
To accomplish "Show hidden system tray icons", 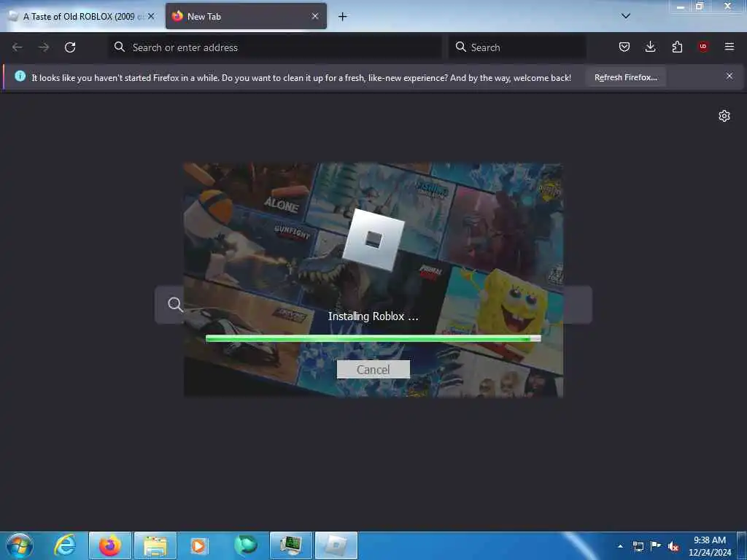I will [x=620, y=546].
